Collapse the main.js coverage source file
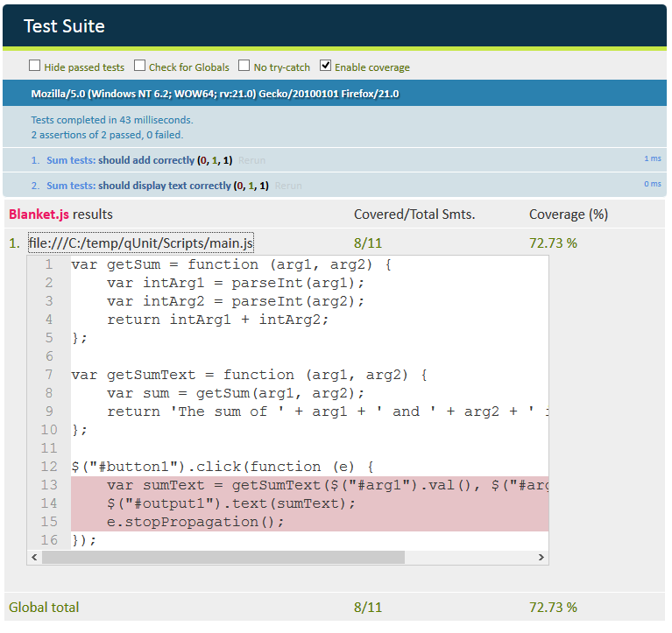Viewport: 672px width, 633px height. 141,243
